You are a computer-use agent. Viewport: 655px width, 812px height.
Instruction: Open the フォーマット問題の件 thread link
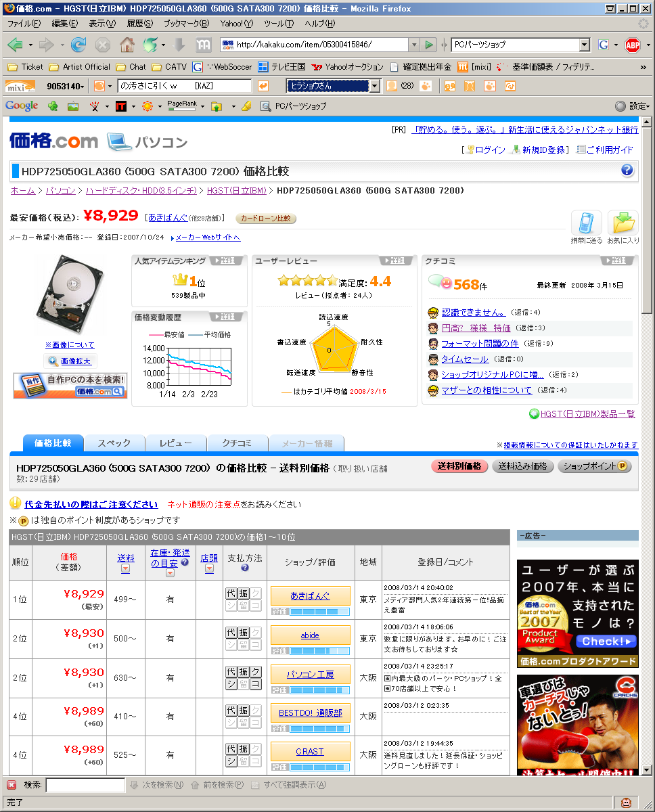480,343
